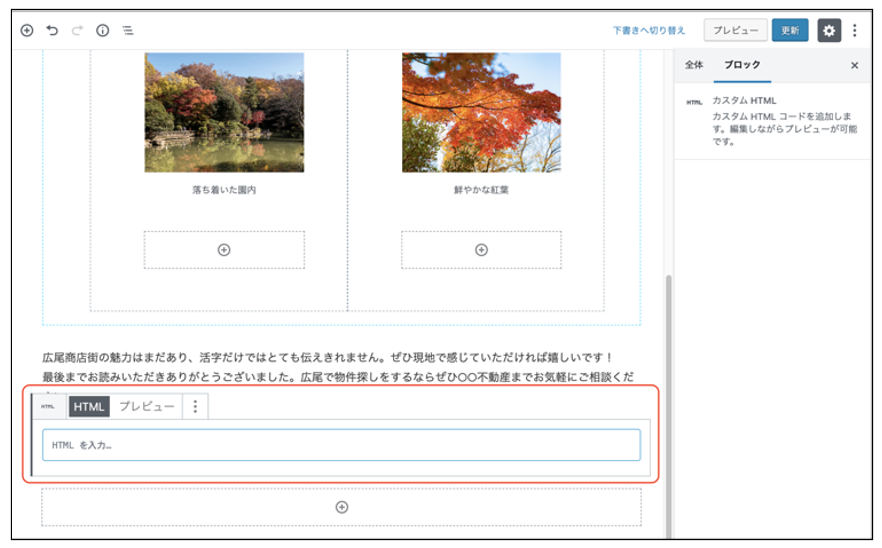
Task: Add block below 落ち着いた園内 image
Action: (x=224, y=250)
